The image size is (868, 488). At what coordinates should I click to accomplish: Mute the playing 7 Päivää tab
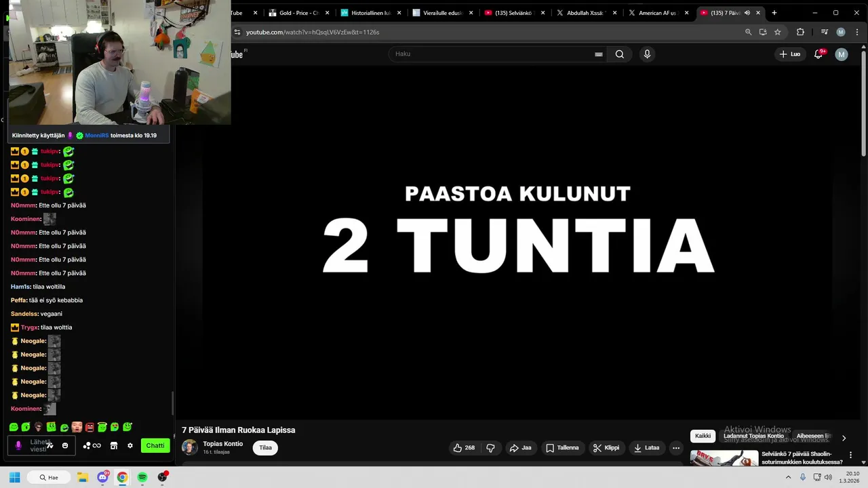click(747, 13)
